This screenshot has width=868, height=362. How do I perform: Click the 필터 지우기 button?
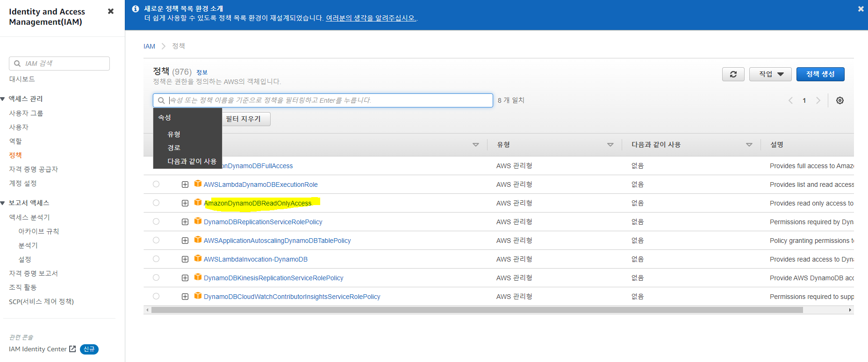coord(246,119)
